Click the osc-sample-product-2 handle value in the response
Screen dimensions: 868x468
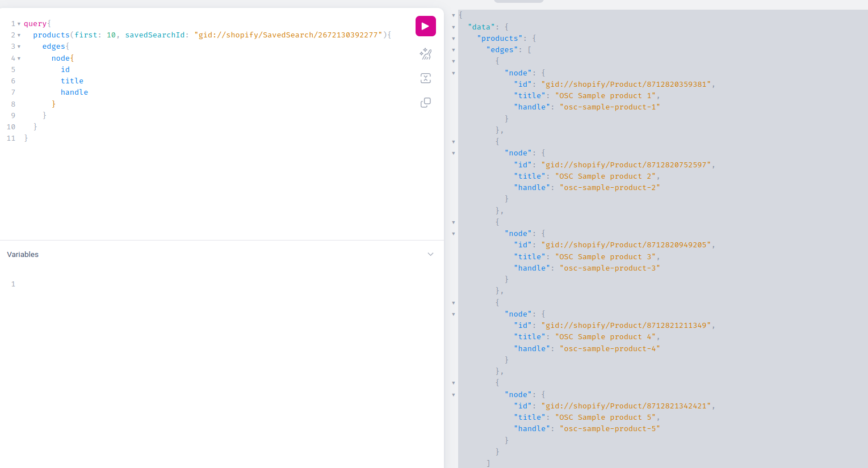(610, 188)
